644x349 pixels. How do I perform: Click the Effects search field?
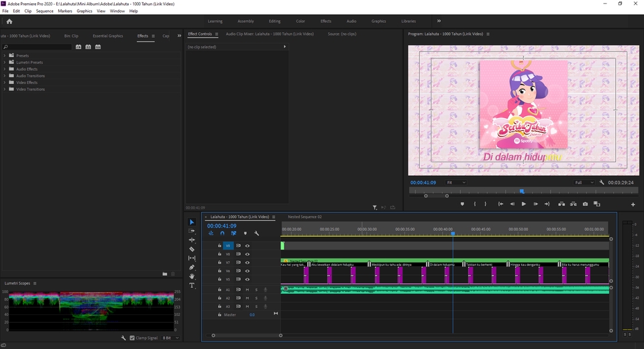(x=39, y=47)
